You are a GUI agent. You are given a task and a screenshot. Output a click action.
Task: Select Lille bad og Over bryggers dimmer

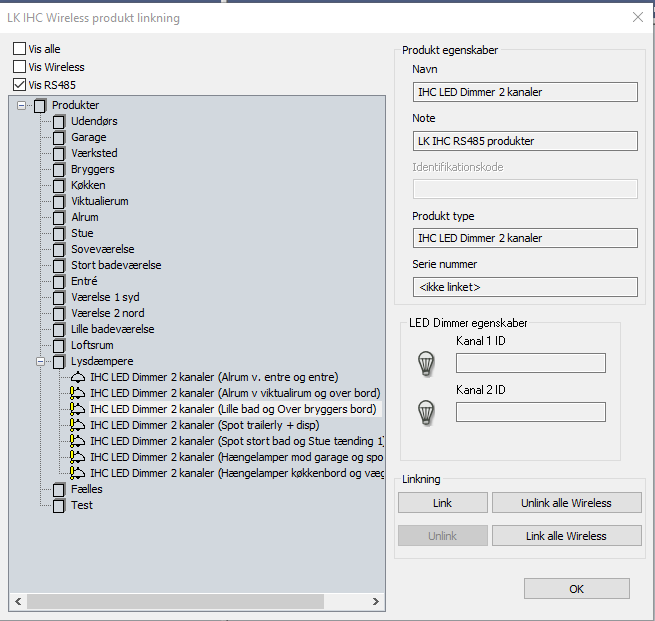coord(232,409)
